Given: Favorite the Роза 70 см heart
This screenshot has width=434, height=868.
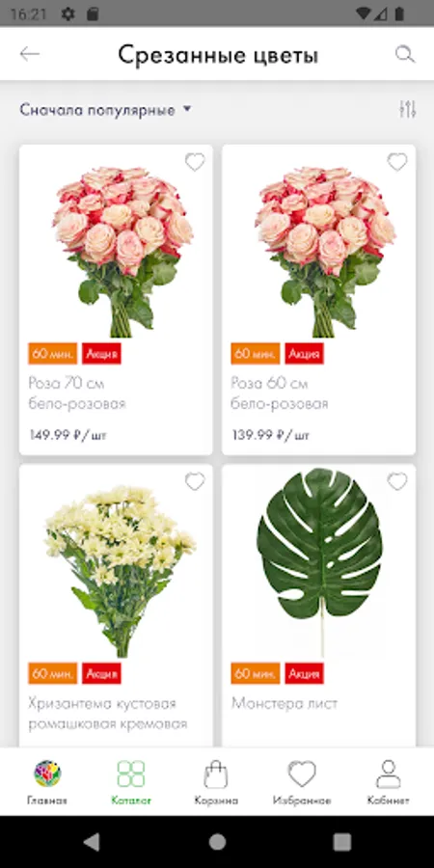Looking at the screenshot, I should (195, 162).
